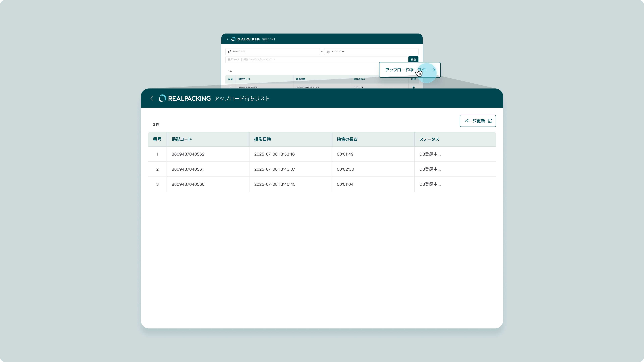Click end date calendar icon
Screen dimensions: 644x362
click(x=329, y=51)
